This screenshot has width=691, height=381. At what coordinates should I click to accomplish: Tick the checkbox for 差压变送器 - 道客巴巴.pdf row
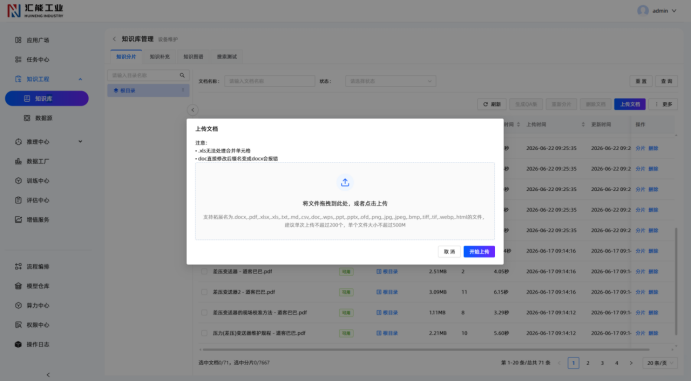pyautogui.click(x=204, y=271)
